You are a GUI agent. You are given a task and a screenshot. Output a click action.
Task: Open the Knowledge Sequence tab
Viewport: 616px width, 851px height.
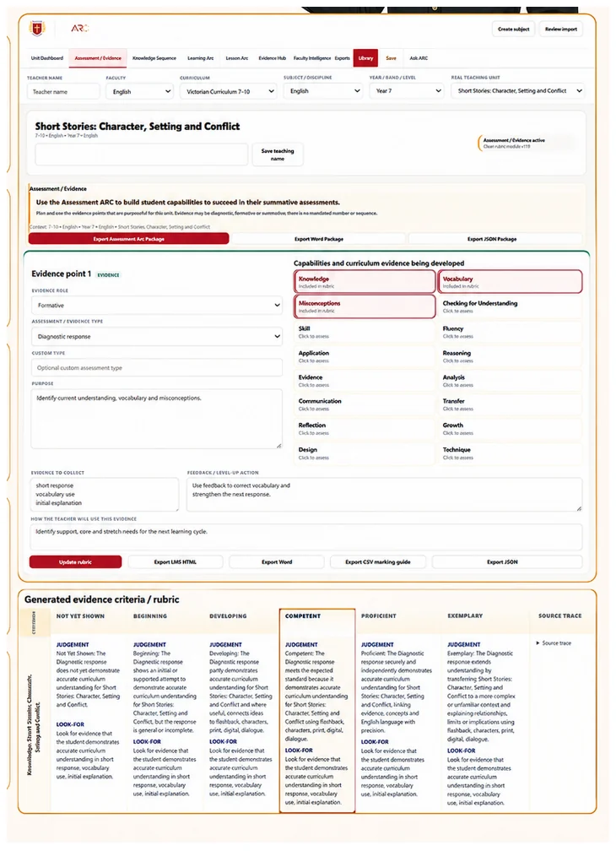tap(154, 58)
